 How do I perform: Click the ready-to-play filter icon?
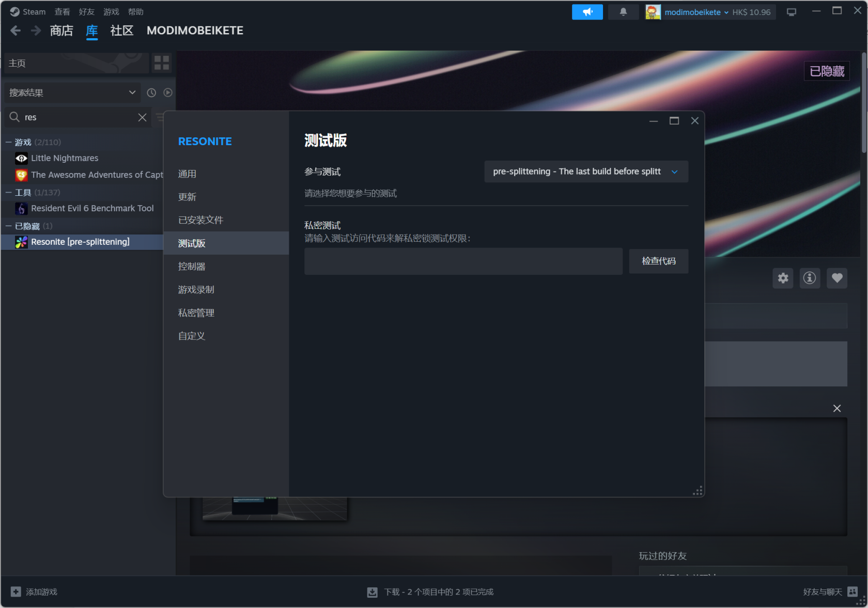coord(168,92)
